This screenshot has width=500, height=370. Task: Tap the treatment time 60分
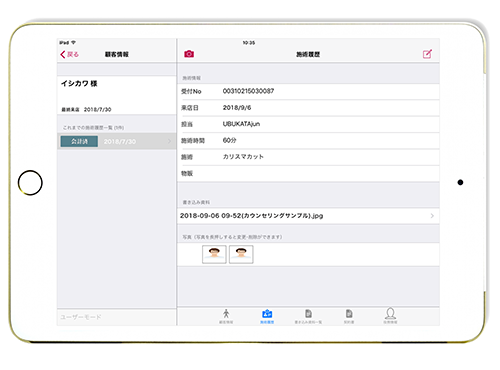(x=229, y=140)
